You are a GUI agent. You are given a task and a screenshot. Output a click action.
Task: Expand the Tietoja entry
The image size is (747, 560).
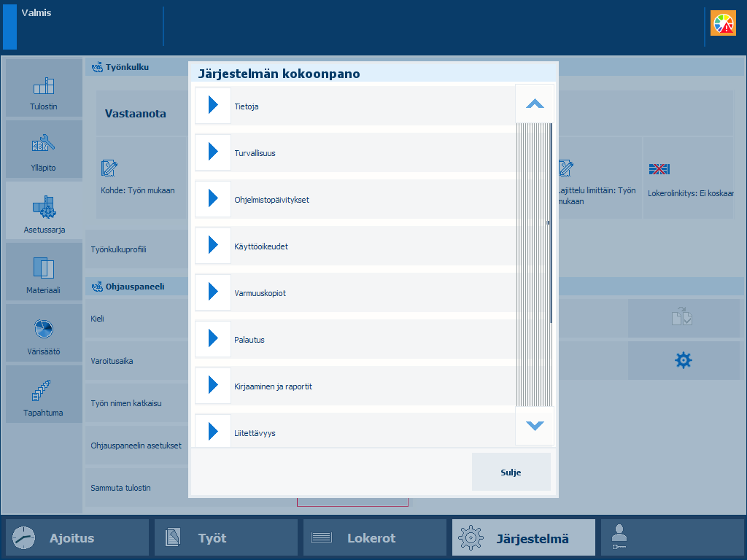[213, 106]
